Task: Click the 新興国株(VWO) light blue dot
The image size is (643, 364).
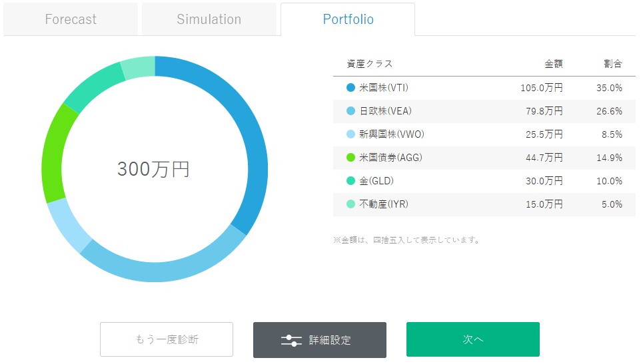Action: pyautogui.click(x=350, y=134)
